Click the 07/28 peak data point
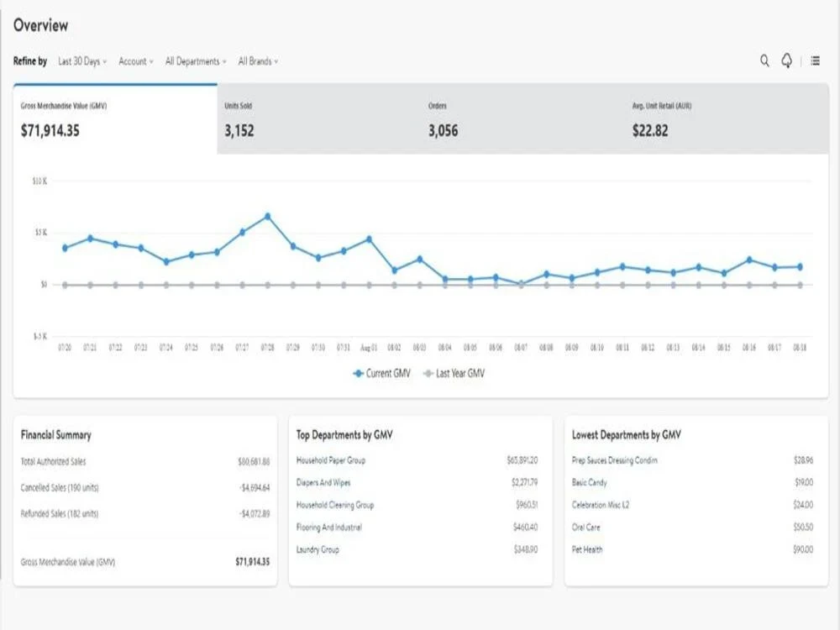Image resolution: width=840 pixels, height=630 pixels. (267, 217)
